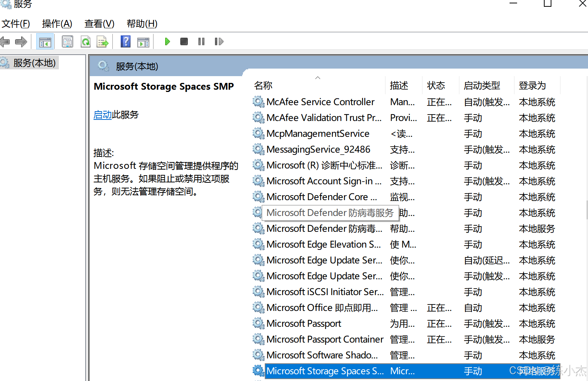Viewport: 588px width, 381px height.
Task: Open the 查看(V) menu
Action: (x=99, y=24)
